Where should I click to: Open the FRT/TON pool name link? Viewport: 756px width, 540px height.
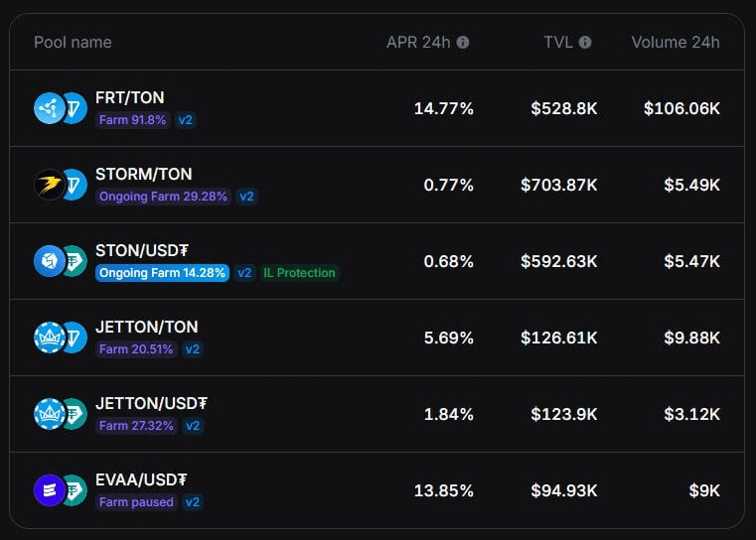(x=130, y=97)
